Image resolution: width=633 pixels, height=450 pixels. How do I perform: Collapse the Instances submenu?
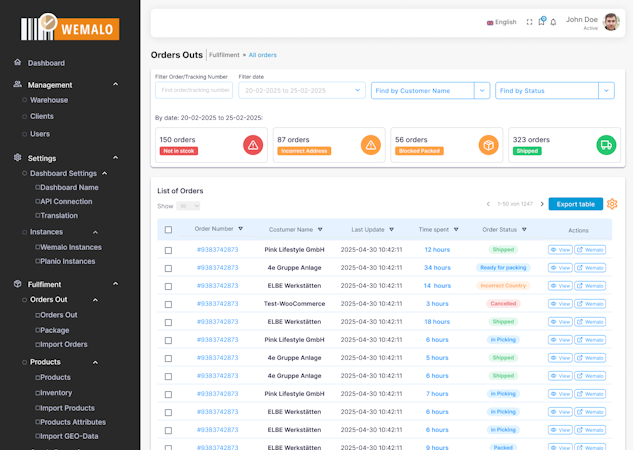click(x=95, y=232)
